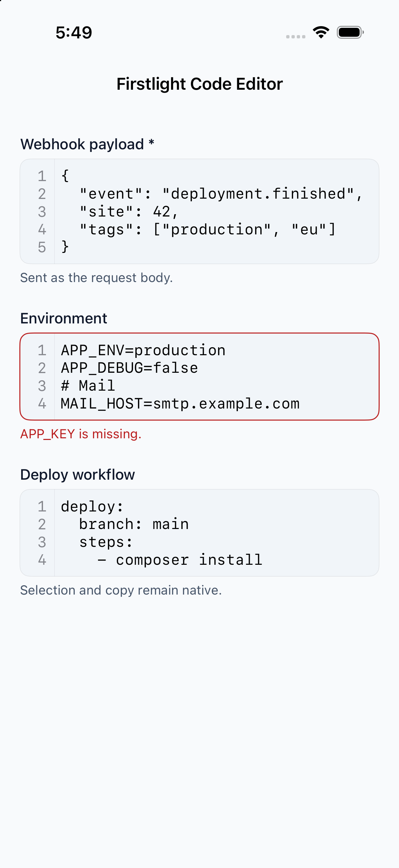Click line number 2 in Deploy workflow gutter
The width and height of the screenshot is (399, 868).
[x=42, y=524]
